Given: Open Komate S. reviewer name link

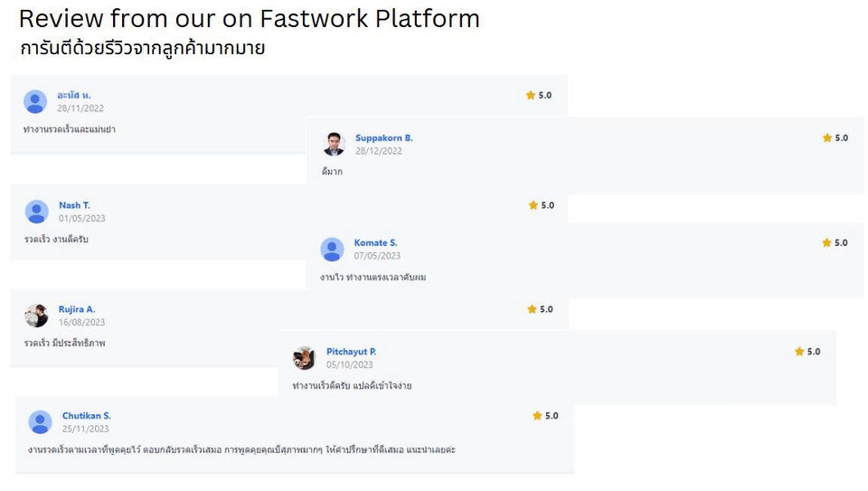Looking at the screenshot, I should [376, 242].
